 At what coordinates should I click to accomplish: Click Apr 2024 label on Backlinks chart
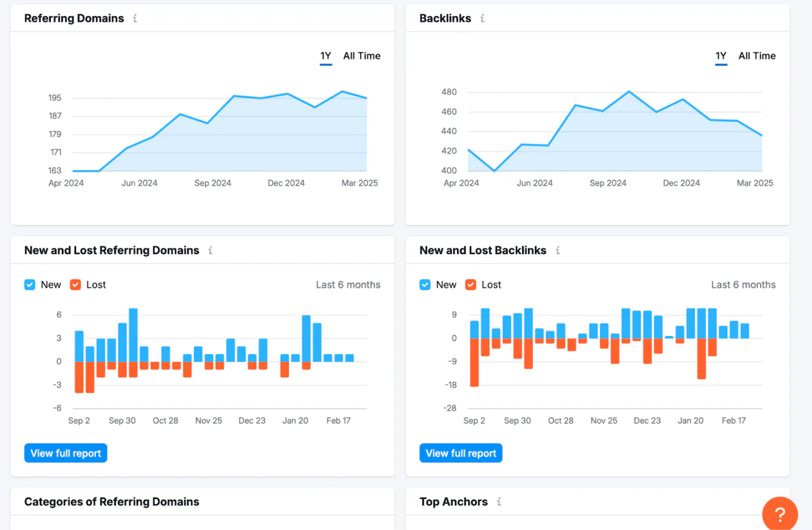461,183
